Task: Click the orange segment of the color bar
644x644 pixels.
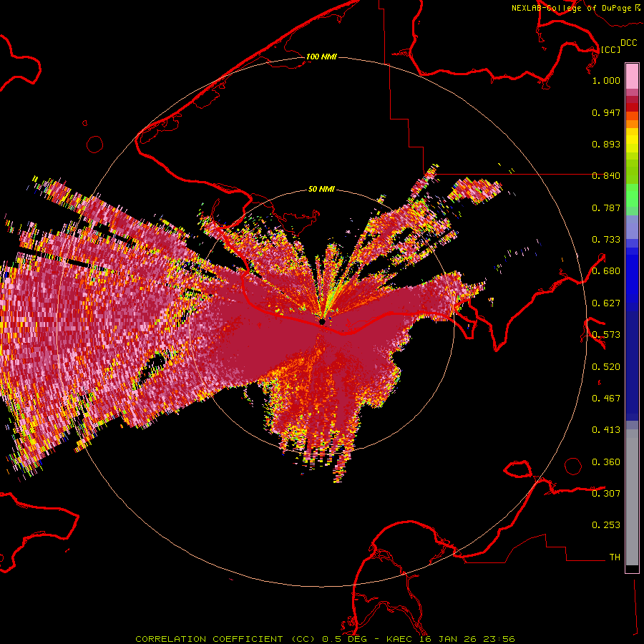Action: coord(632,119)
